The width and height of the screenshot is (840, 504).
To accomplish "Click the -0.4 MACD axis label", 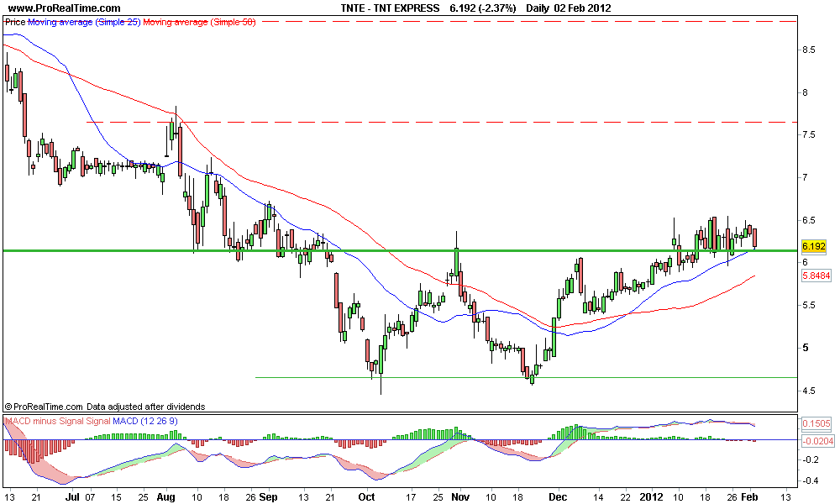I will coord(810,481).
